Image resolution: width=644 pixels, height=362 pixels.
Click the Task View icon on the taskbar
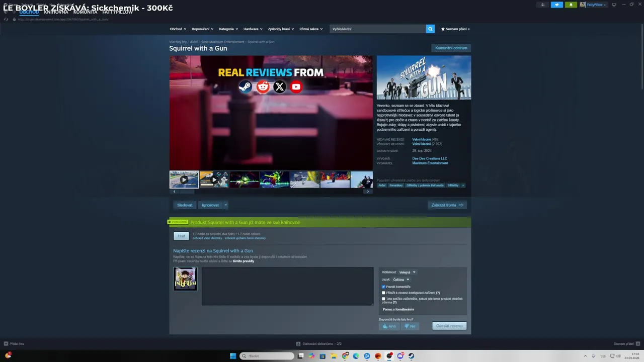[x=301, y=356]
